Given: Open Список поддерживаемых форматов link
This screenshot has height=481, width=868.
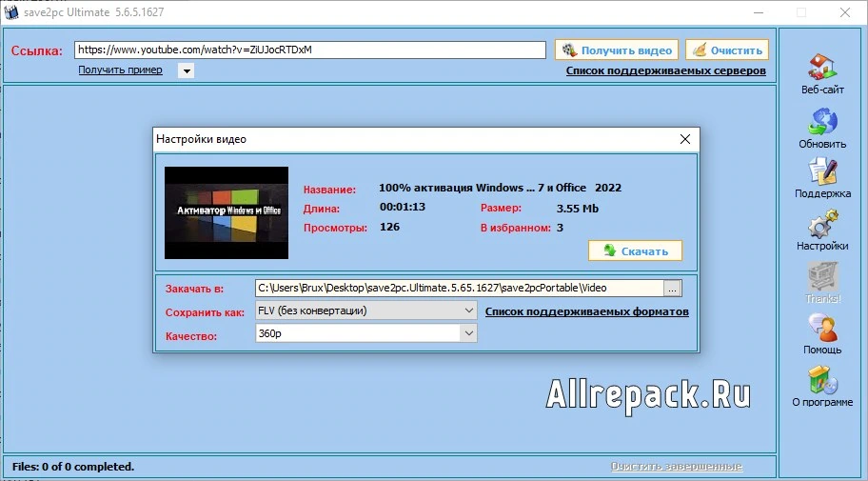Looking at the screenshot, I should point(587,311).
